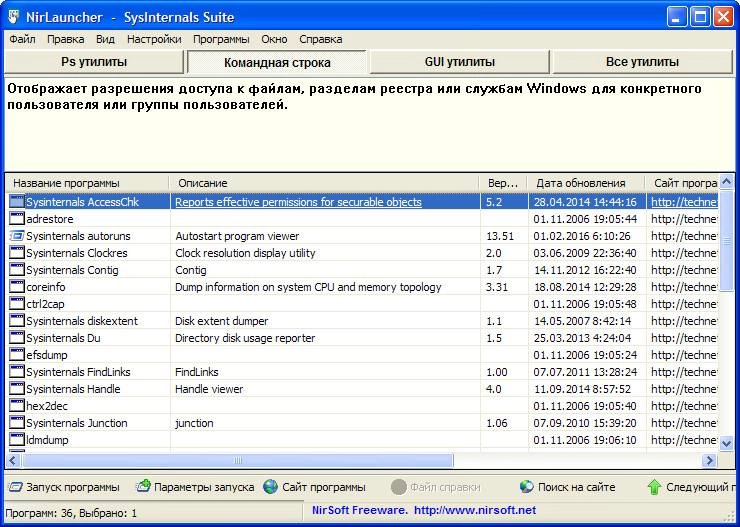
Task: Click the horizontal scrollbar thumb
Action: [237, 460]
